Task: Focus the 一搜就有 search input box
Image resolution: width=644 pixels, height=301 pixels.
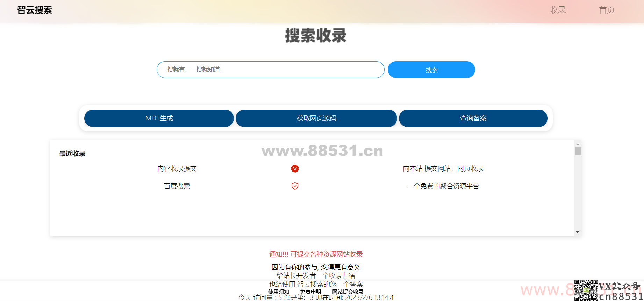Action: 271,70
